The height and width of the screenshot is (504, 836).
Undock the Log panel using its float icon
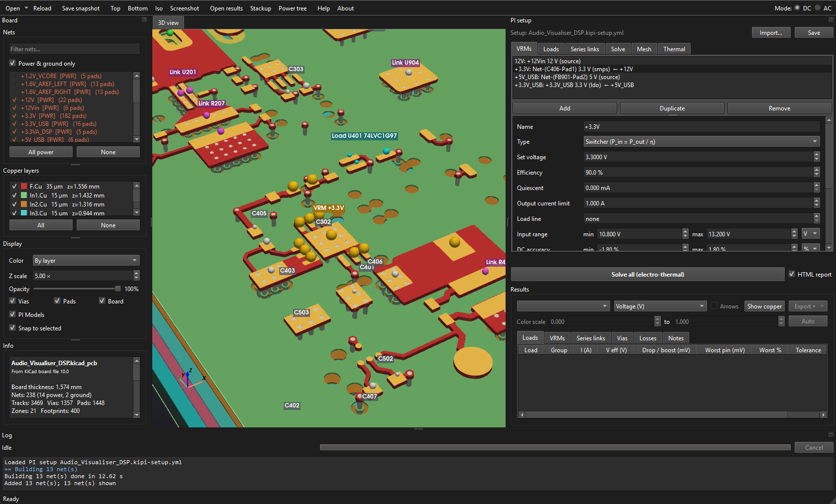click(x=831, y=435)
